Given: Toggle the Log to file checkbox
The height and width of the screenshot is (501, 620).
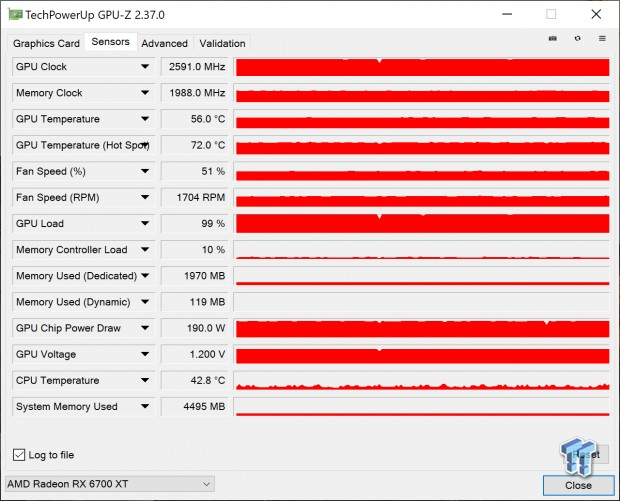Looking at the screenshot, I should pos(19,455).
